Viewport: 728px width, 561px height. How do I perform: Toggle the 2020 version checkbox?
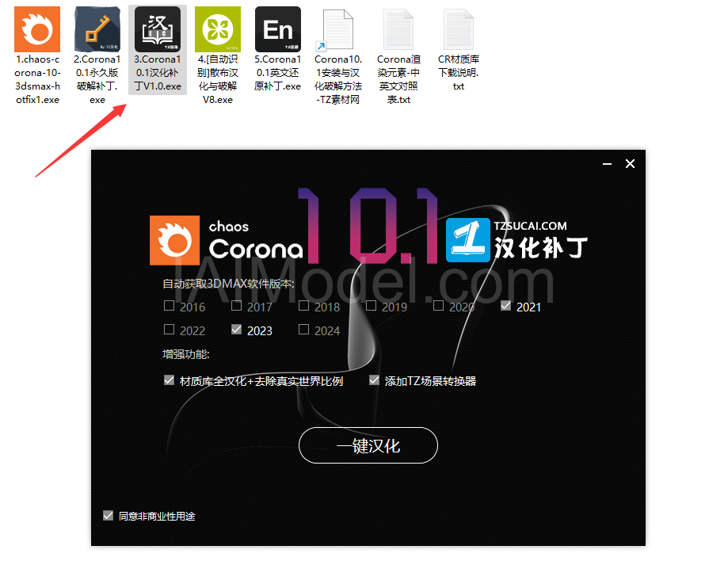pos(438,306)
